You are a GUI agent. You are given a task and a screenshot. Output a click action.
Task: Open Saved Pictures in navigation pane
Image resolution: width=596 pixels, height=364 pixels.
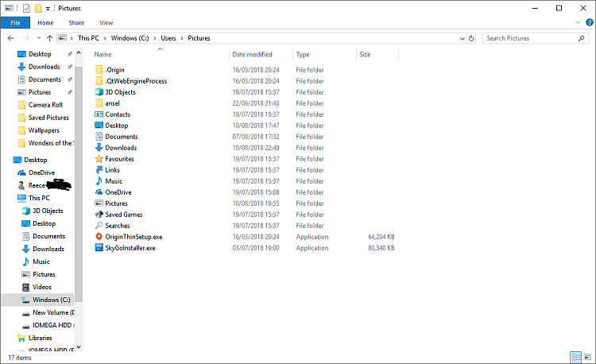click(48, 118)
